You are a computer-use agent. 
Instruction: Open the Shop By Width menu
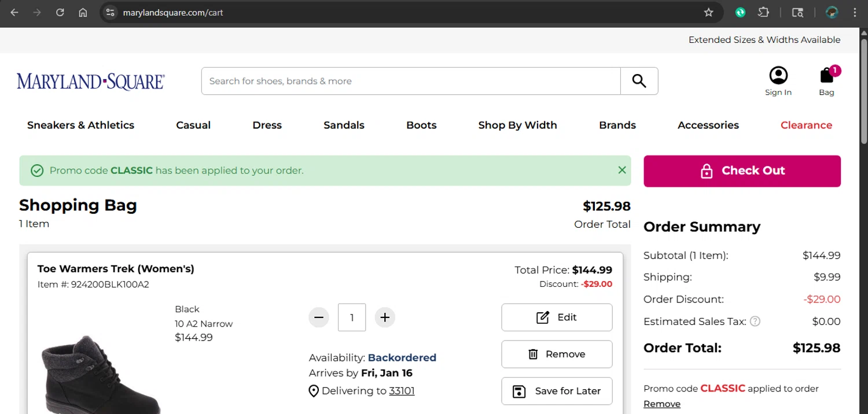pyautogui.click(x=517, y=125)
